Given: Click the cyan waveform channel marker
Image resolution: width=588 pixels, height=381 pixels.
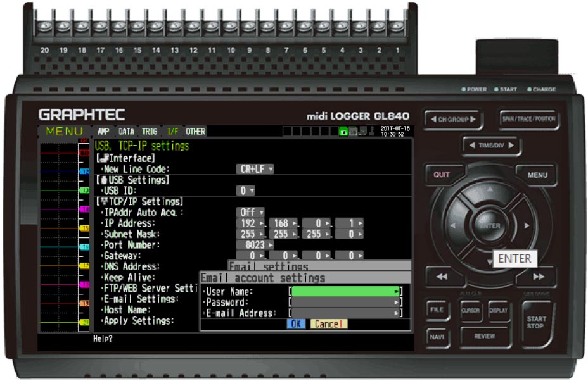Looking at the screenshot, I should pyautogui.click(x=85, y=246).
